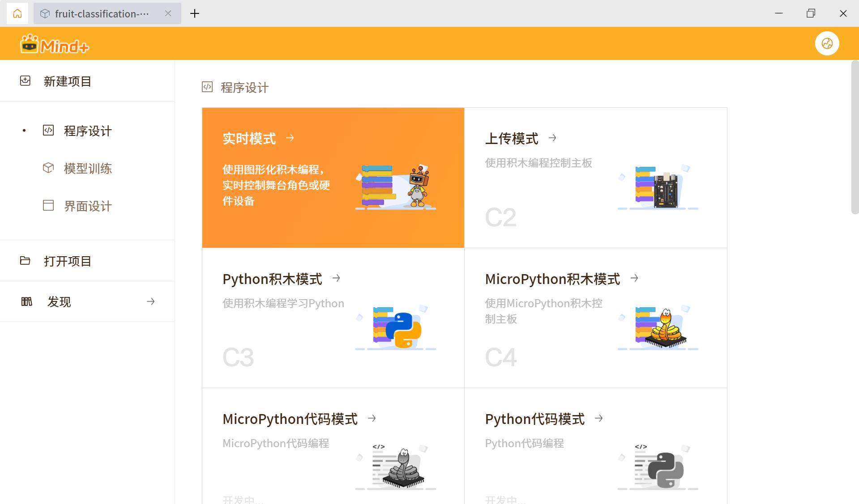Expand 发现 via its right arrow

[150, 301]
